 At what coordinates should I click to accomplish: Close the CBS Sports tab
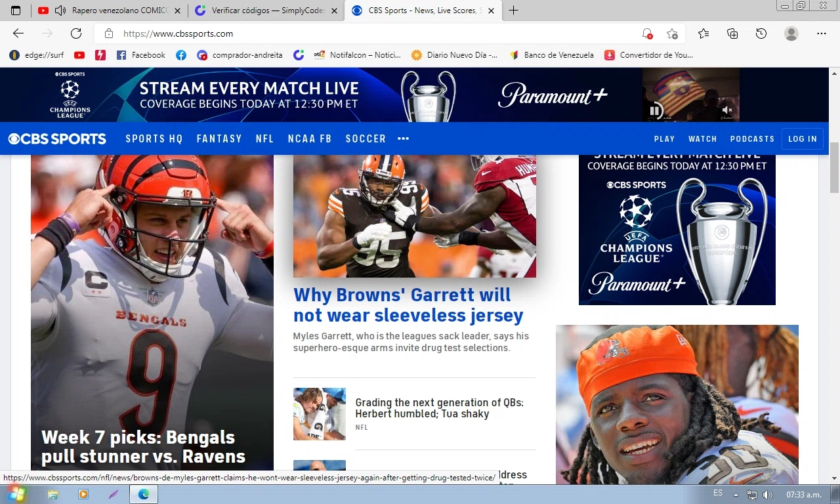[491, 10]
